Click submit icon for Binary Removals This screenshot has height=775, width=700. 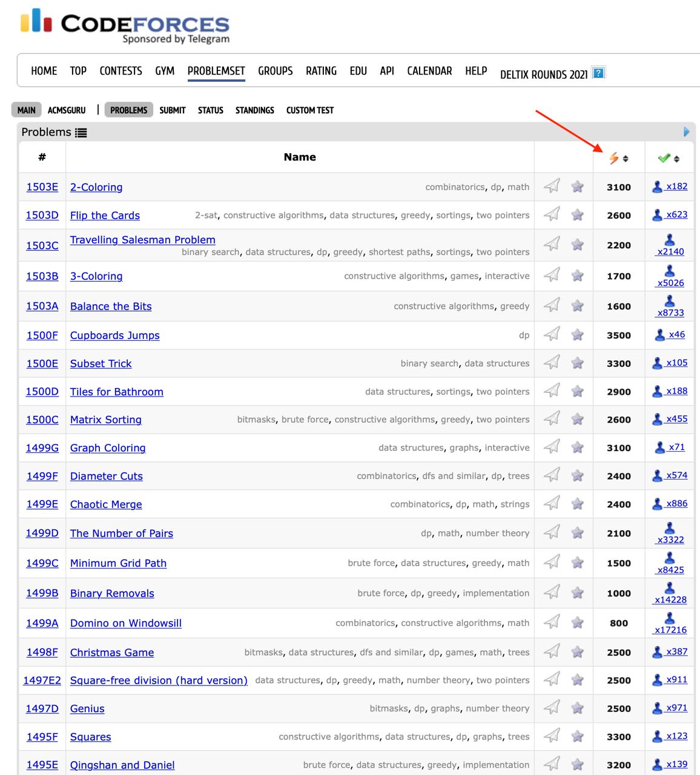coord(552,592)
